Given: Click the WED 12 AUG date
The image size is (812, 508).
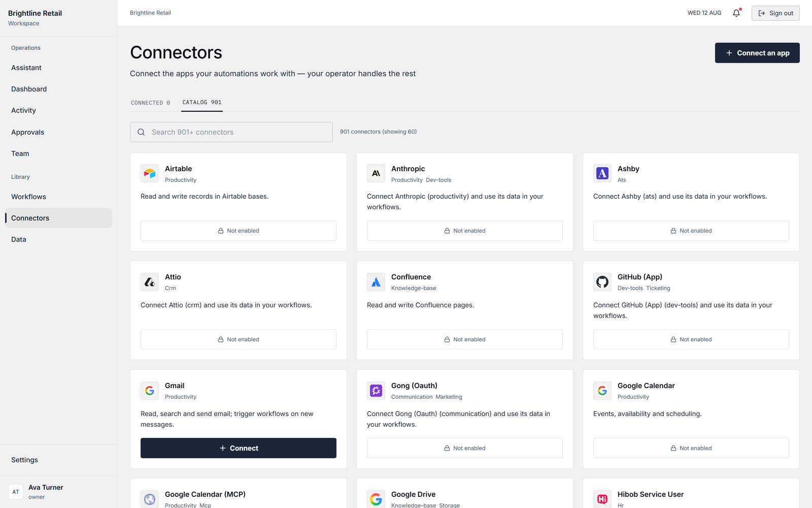Looking at the screenshot, I should point(704,13).
